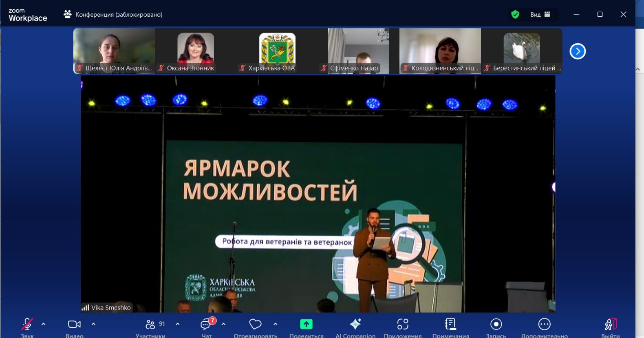Show next participants with blue arrow button
Viewport: 644px width, 338px height.
(578, 51)
